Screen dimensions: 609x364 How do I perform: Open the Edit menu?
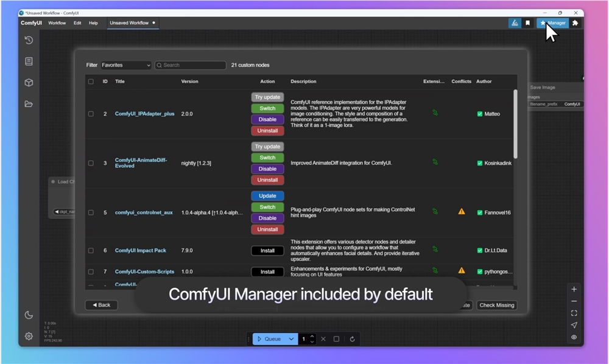(x=77, y=23)
